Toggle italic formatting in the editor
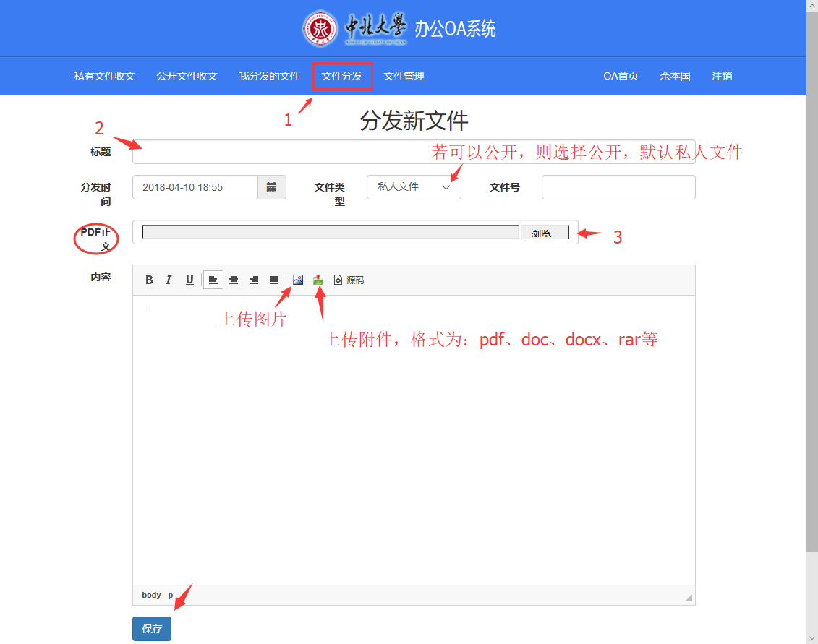This screenshot has width=818, height=644. pos(169,280)
